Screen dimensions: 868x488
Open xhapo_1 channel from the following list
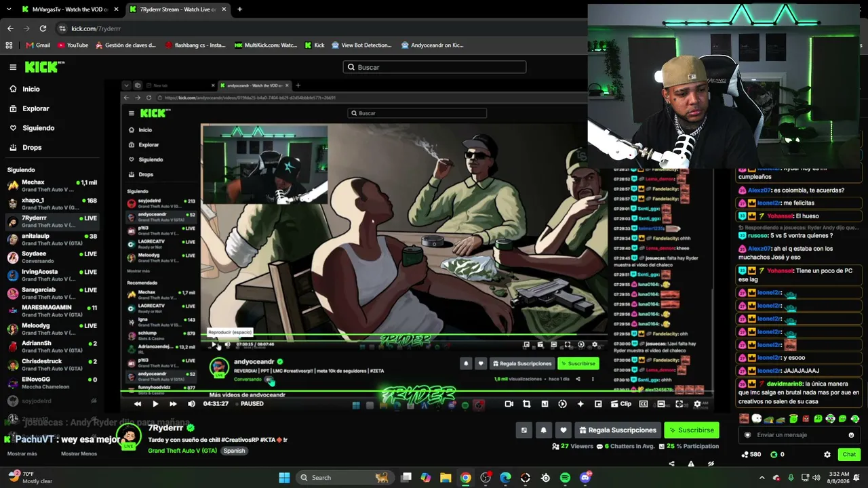52,203
